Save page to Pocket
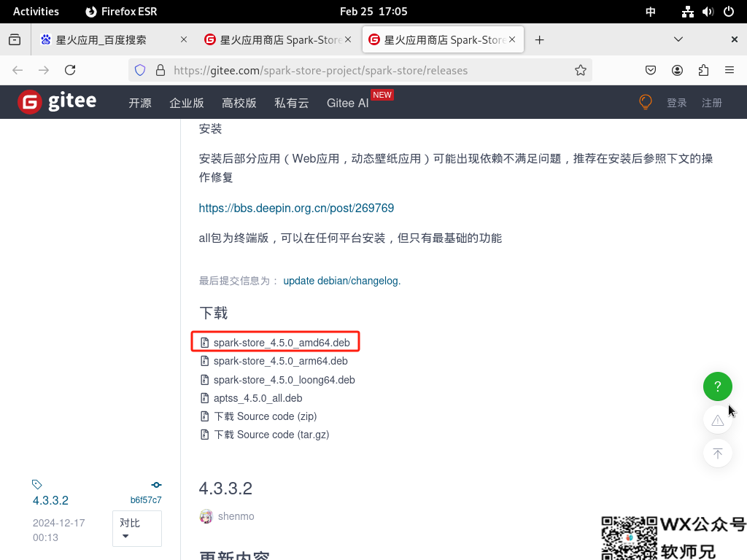The width and height of the screenshot is (747, 560). pos(650,71)
